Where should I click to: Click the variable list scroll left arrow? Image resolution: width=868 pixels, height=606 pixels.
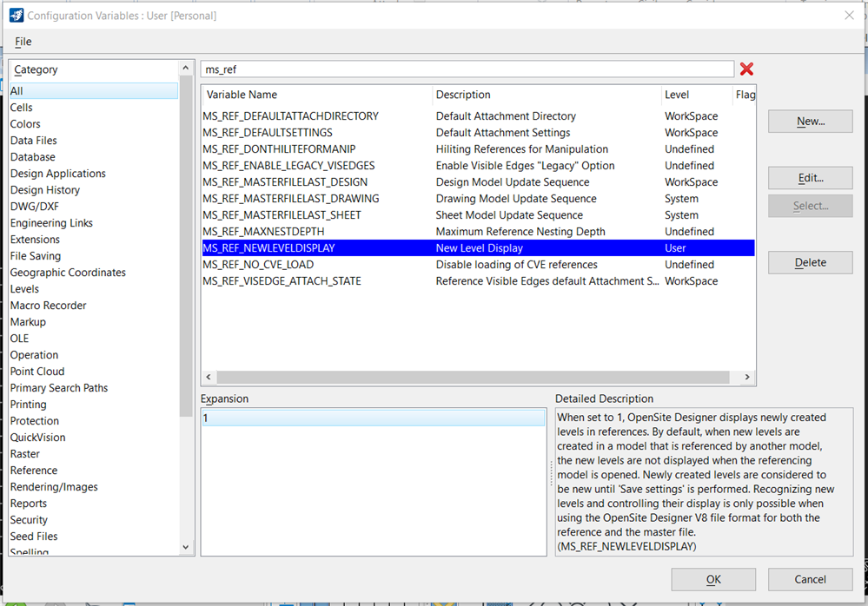pos(209,377)
